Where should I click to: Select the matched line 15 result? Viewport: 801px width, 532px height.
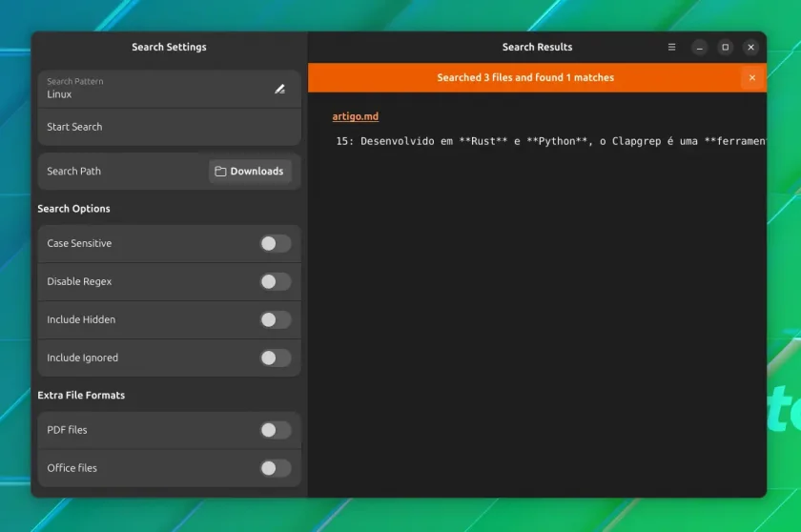(549, 141)
